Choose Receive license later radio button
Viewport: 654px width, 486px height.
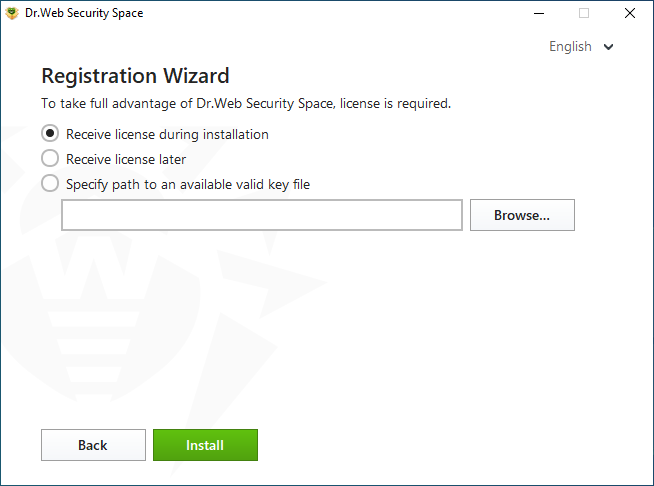click(x=50, y=159)
